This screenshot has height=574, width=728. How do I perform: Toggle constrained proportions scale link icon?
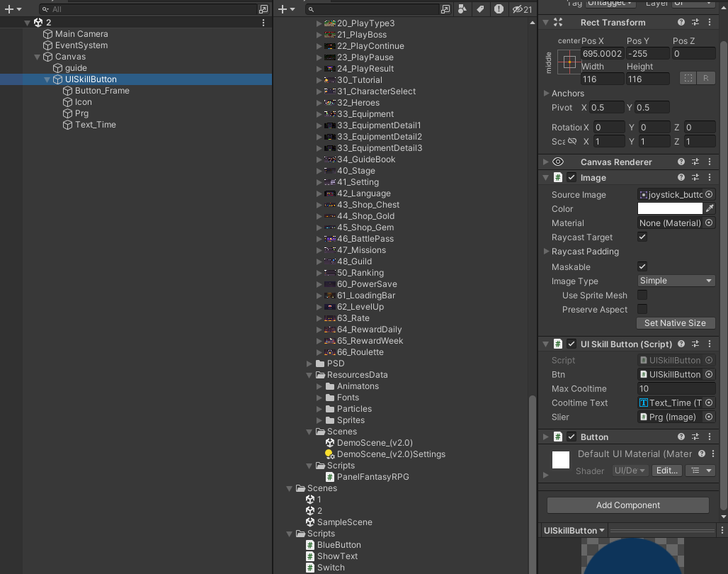572,141
